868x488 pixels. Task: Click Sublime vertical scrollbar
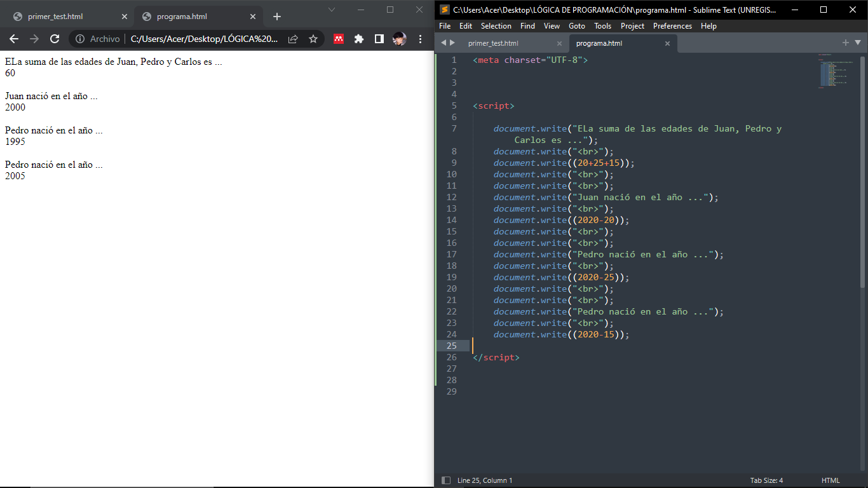point(862,172)
